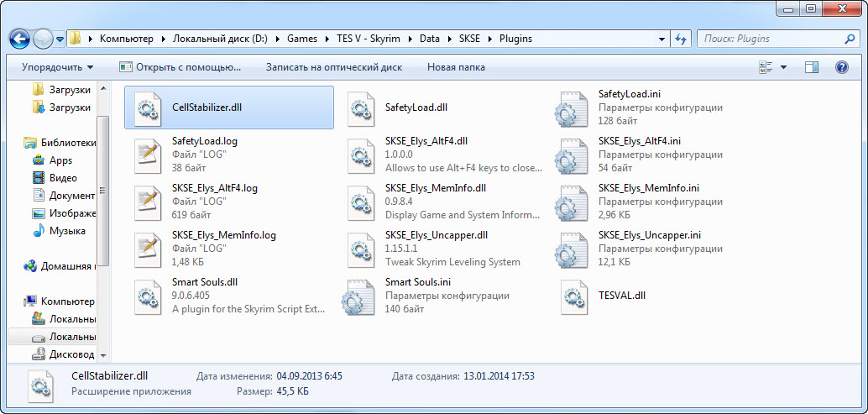Select the SKSE_Elys_Uncapper.dll file
This screenshot has height=414, width=868.
(437, 235)
